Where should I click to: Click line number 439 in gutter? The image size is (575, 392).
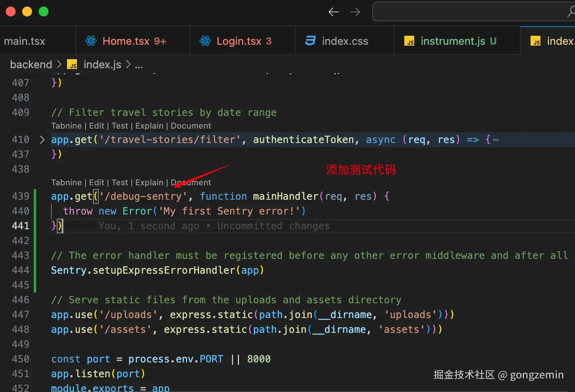tap(21, 196)
